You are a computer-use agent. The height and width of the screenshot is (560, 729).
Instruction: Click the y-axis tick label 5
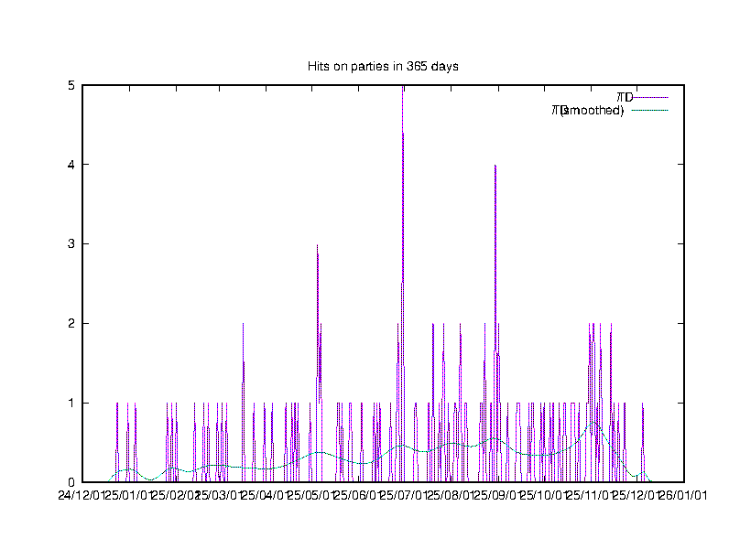coord(71,85)
